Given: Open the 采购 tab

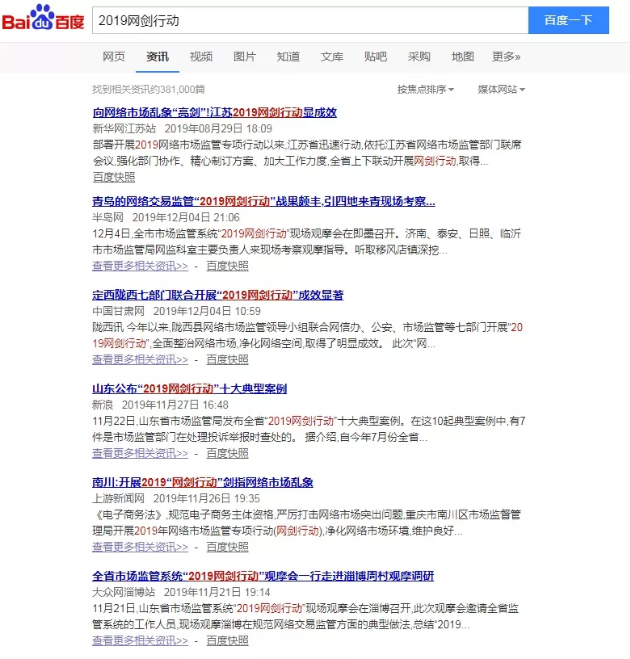Looking at the screenshot, I should [x=419, y=56].
